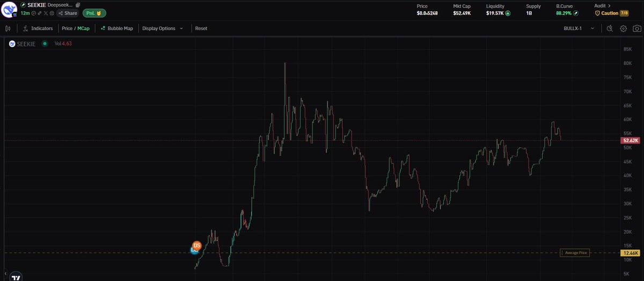Click the 80K label on price axis
Viewport: 644px width, 281px height.
(627, 63)
